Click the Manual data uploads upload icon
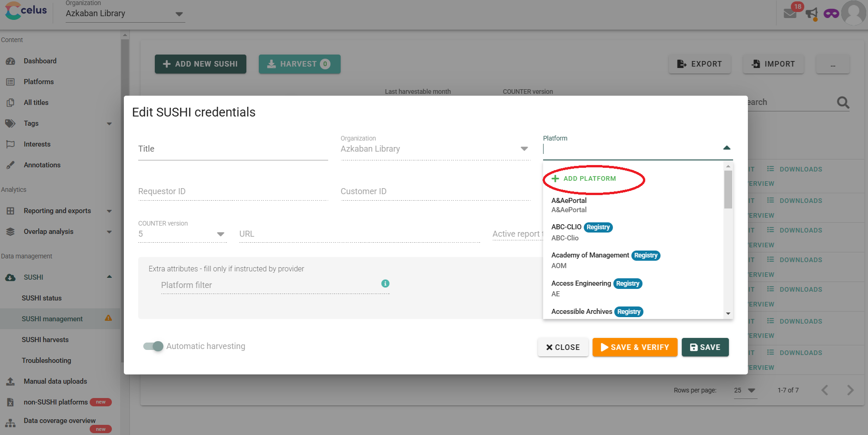The height and width of the screenshot is (435, 868). (11, 381)
